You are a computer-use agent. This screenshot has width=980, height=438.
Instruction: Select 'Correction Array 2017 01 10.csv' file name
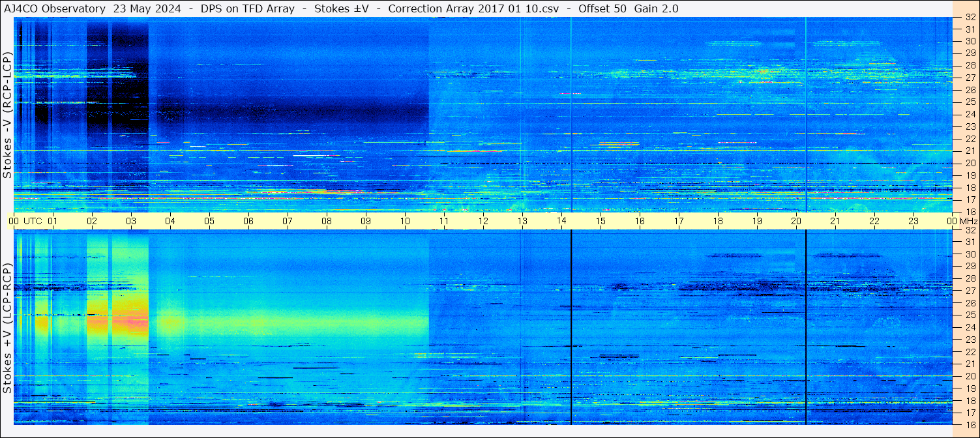473,8
